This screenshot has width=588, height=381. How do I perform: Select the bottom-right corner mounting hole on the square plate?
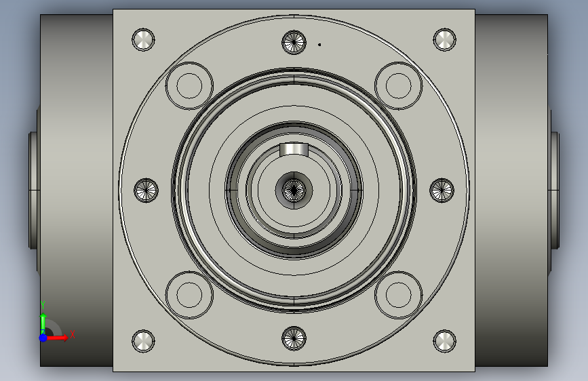(445, 341)
